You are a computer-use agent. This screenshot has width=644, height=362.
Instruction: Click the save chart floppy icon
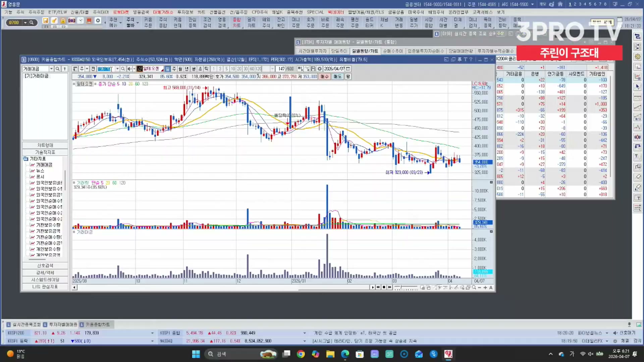tap(313, 69)
